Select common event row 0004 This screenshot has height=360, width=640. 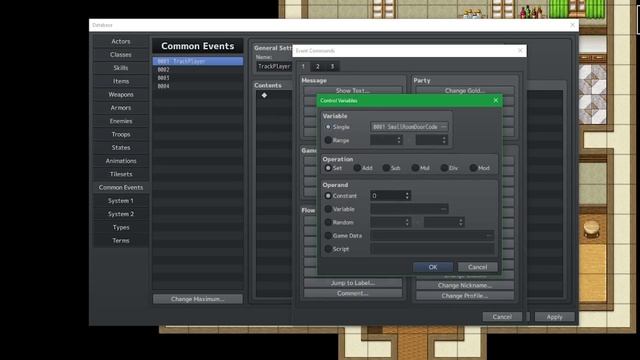pos(198,86)
